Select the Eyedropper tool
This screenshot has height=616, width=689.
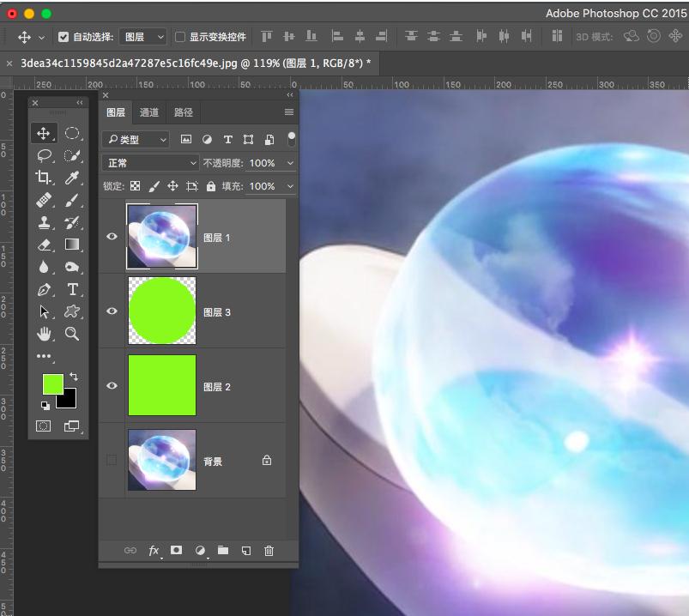(x=72, y=178)
